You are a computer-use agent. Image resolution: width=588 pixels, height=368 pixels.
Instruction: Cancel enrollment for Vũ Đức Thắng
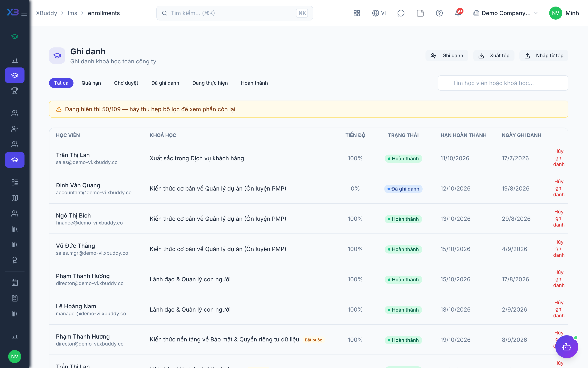pyautogui.click(x=559, y=248)
